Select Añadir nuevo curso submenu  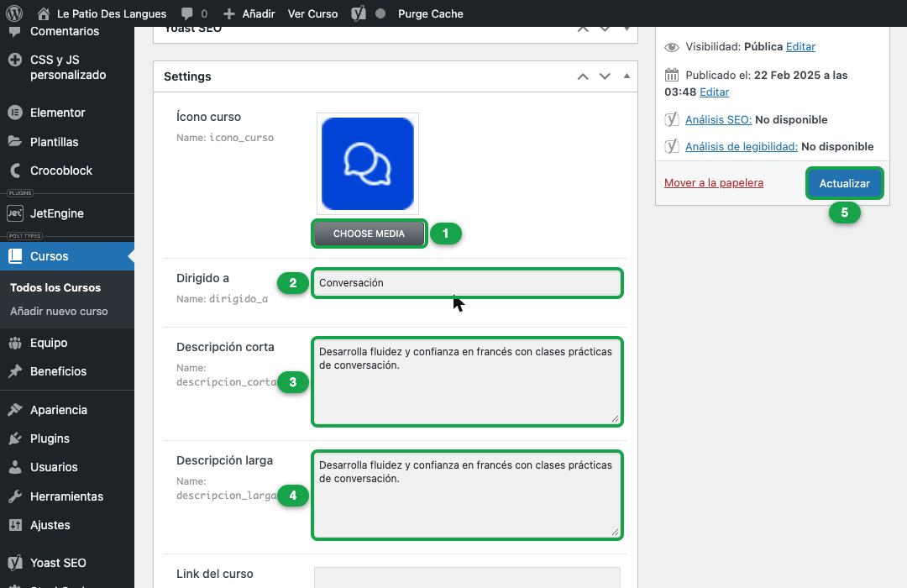59,312
